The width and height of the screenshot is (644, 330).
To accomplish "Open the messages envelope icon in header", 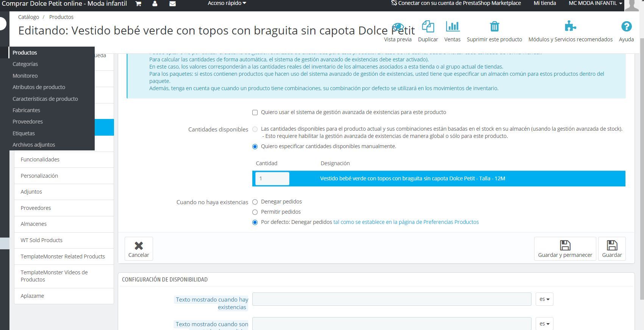I will (172, 4).
